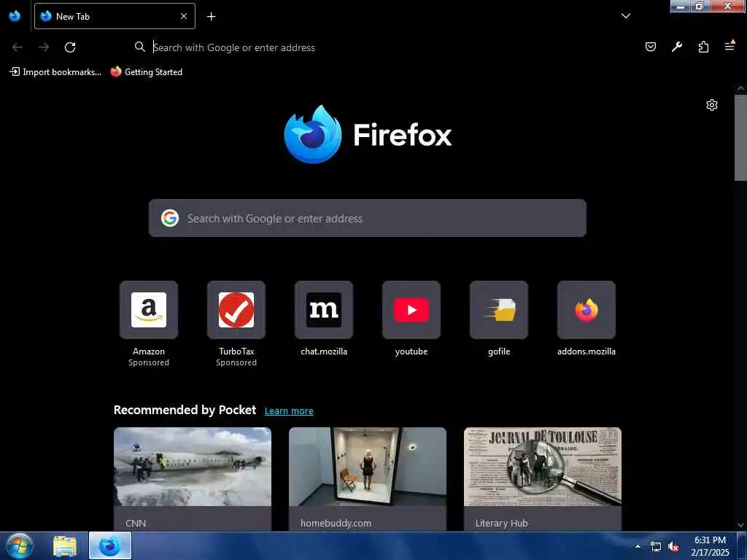Viewport: 747px width, 560px height.
Task: Click Learn more link next to Pocket
Action: pos(289,411)
